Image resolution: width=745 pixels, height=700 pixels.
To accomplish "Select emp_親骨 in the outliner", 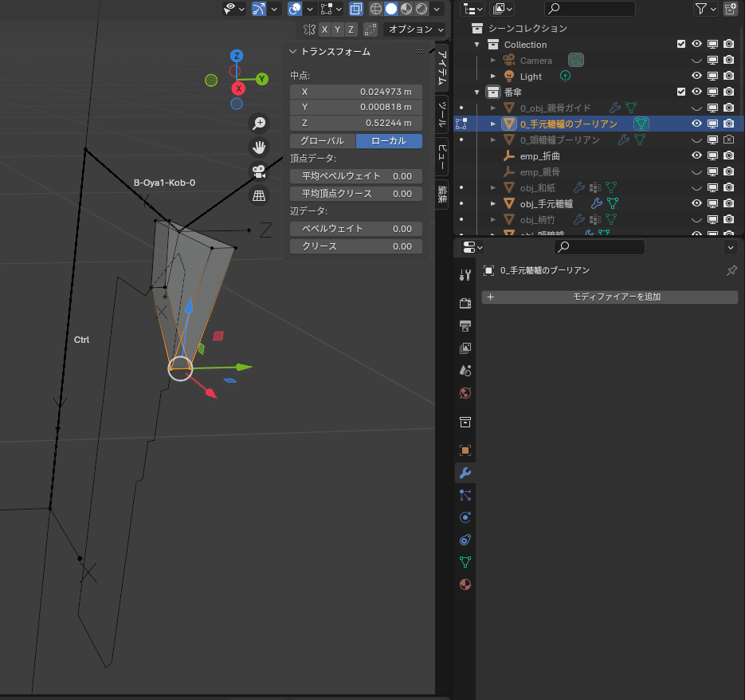I will click(539, 171).
